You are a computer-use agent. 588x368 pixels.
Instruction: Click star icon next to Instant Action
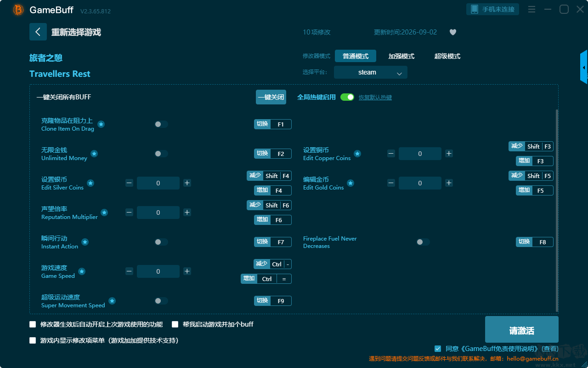pos(85,242)
